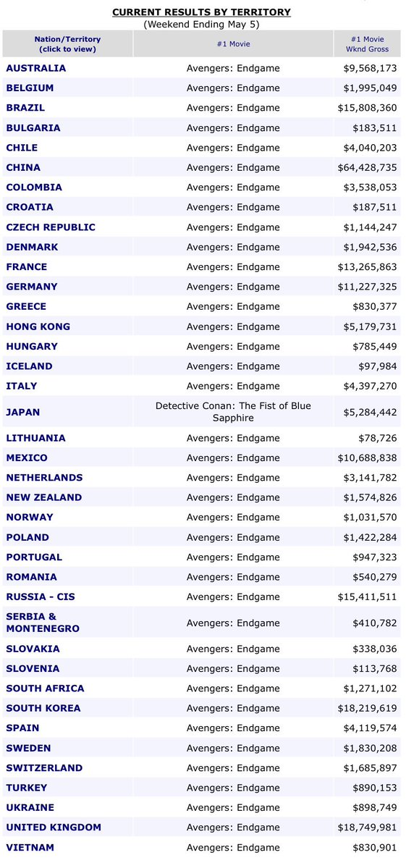406x868 pixels.
Task: Open the HONG KONG link
Action: pyautogui.click(x=38, y=326)
